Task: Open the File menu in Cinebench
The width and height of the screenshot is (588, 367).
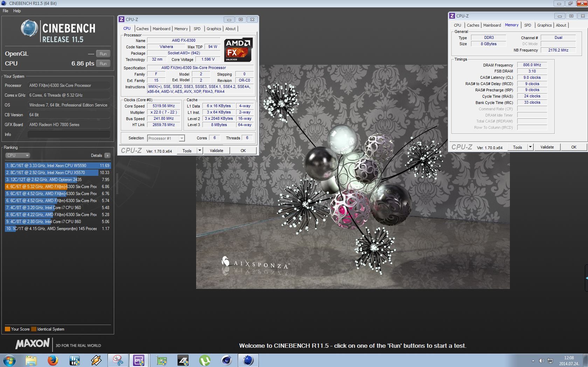Action: click(x=6, y=11)
